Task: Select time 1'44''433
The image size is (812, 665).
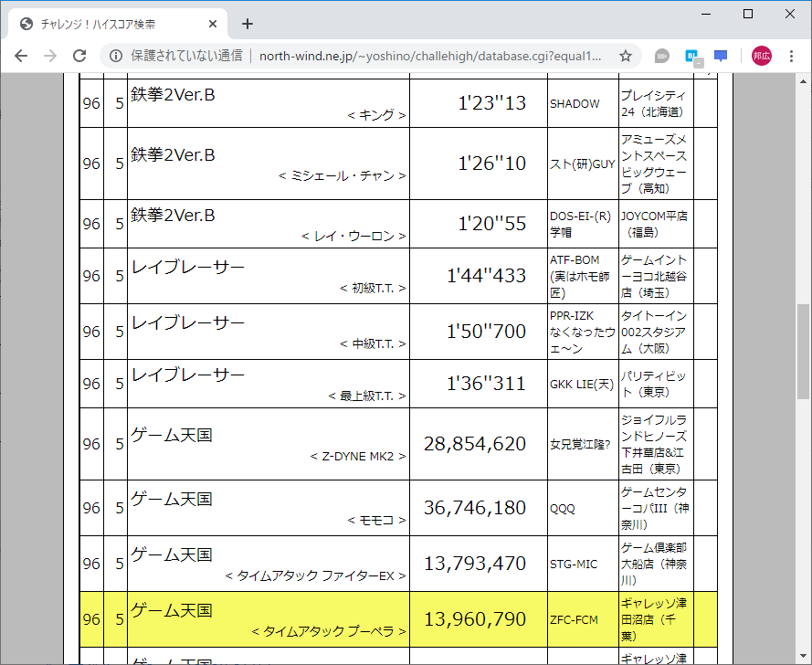Action: click(486, 276)
